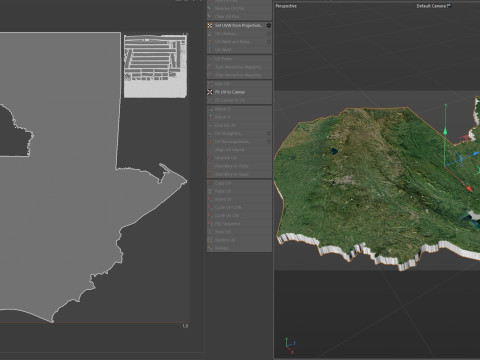Click the Perspective viewport label
Screen dimensions: 480x360
point(286,6)
